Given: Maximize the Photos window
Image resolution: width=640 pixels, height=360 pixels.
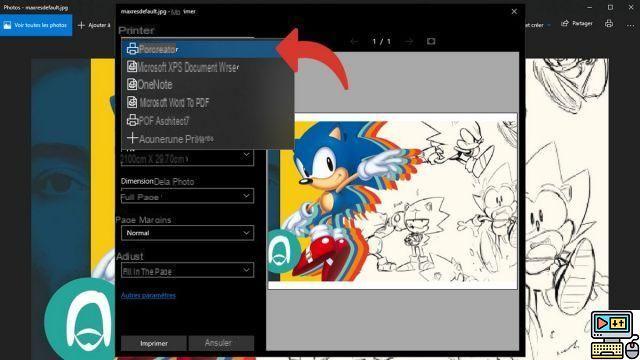Looking at the screenshot, I should (x=610, y=7).
